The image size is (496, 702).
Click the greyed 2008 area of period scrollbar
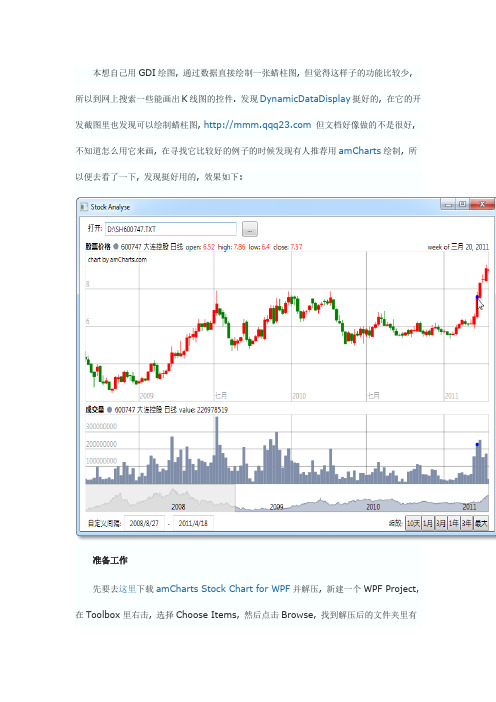point(160,498)
